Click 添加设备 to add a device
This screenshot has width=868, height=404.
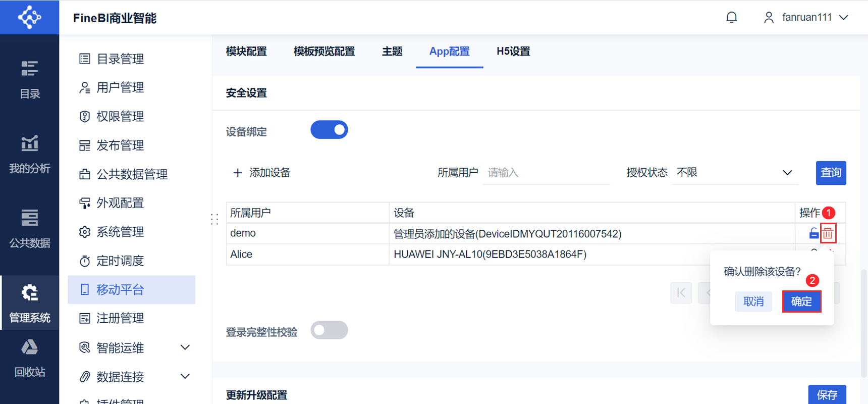261,173
